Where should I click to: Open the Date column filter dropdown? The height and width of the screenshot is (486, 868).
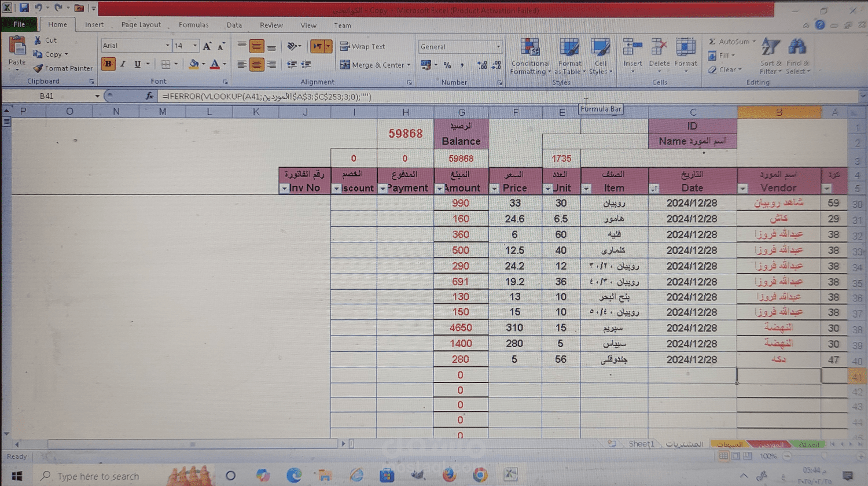pos(654,189)
